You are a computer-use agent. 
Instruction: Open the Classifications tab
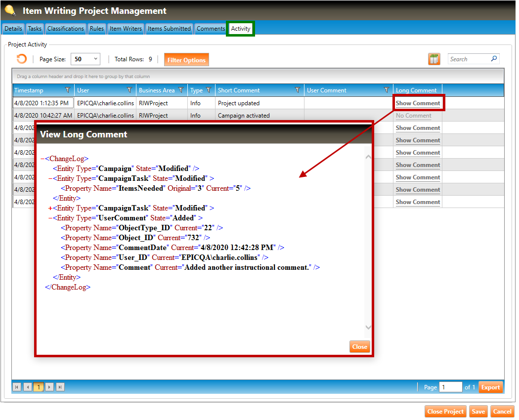(66, 29)
